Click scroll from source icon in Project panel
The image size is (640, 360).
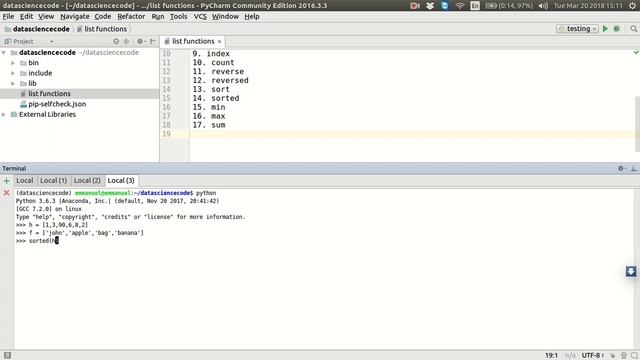point(116,41)
